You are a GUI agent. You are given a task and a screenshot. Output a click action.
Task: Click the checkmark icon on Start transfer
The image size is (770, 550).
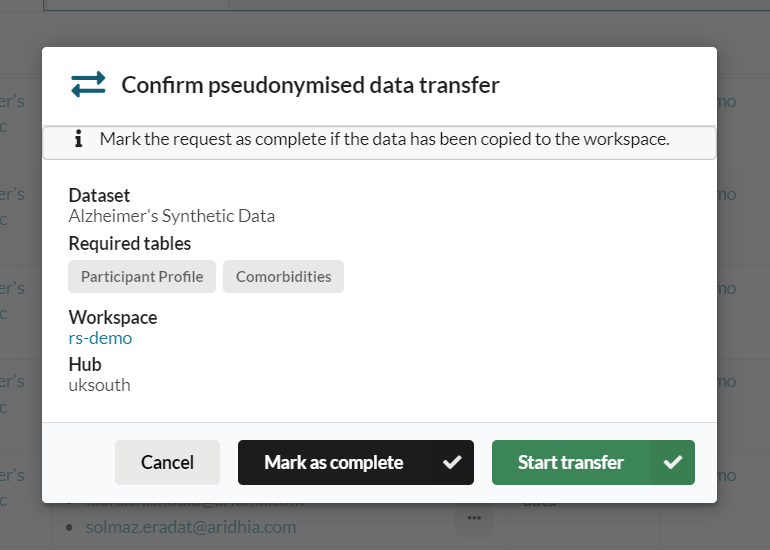673,462
